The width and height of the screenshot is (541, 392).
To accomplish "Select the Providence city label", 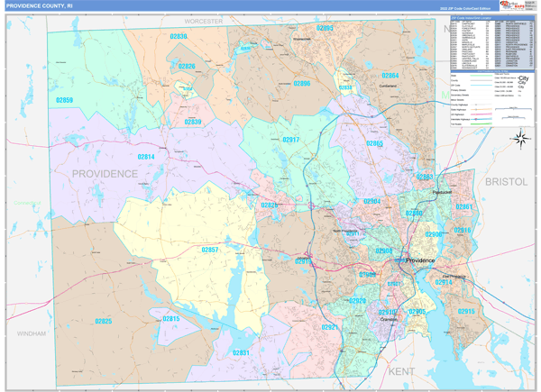I will coord(419,260).
